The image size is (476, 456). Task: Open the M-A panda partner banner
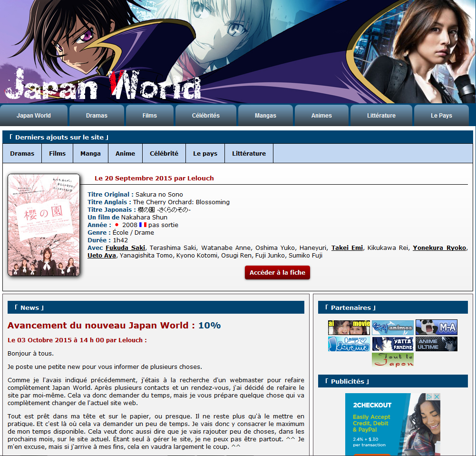pyautogui.click(x=436, y=327)
